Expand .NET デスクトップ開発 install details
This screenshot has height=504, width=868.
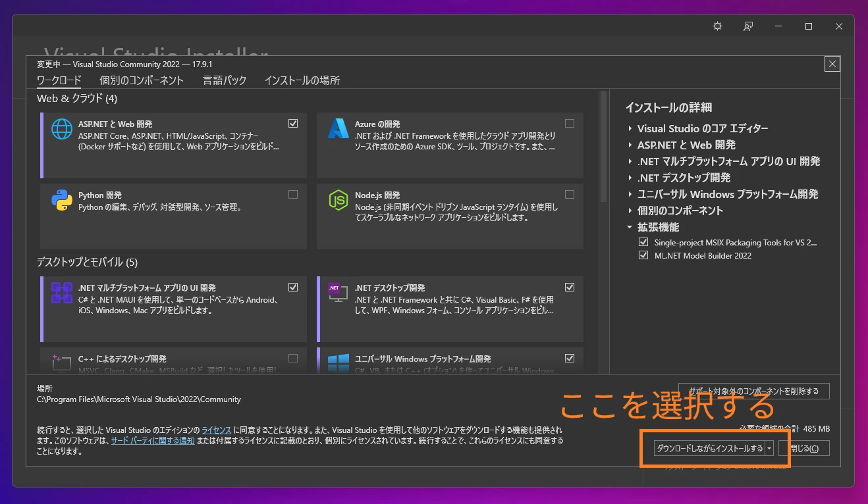(630, 178)
